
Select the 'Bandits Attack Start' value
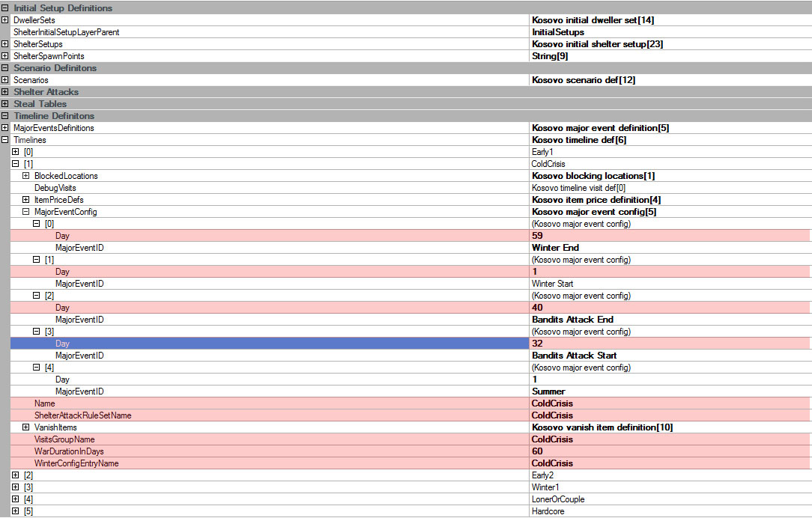click(x=574, y=356)
